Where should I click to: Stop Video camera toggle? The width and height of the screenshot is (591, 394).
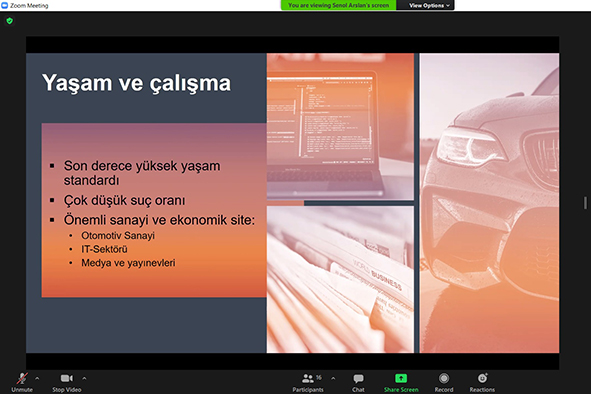(67, 382)
